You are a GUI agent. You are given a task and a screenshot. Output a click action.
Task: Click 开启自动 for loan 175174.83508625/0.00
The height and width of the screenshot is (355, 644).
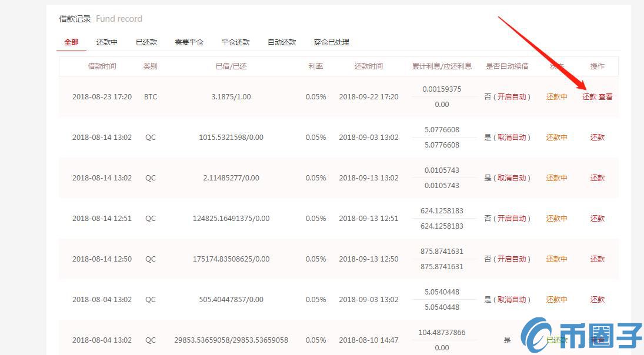coord(512,259)
